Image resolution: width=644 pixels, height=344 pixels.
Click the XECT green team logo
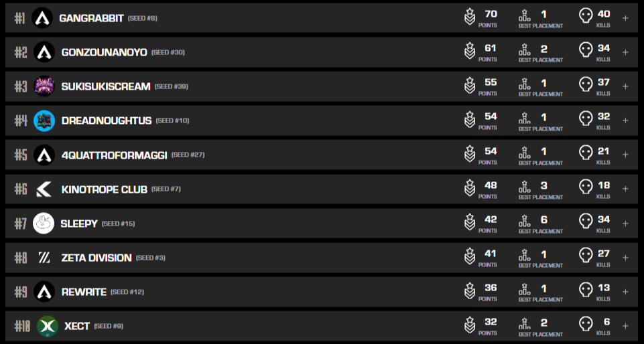(x=47, y=326)
